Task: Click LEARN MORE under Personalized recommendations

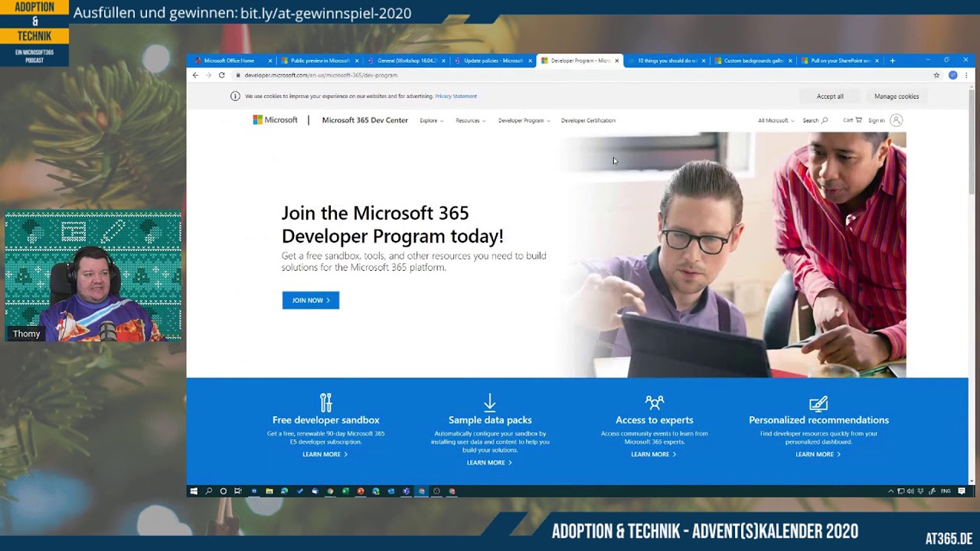Action: pyautogui.click(x=818, y=455)
